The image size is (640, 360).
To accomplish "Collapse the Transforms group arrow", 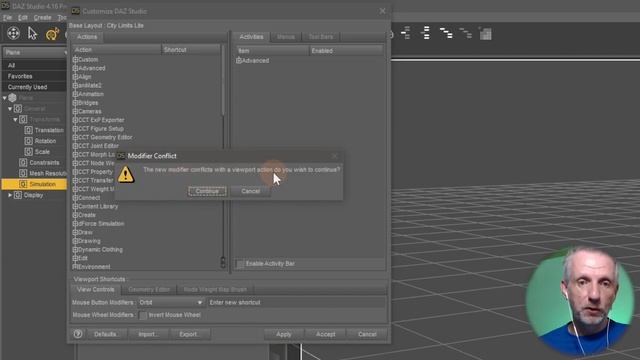I will point(15,120).
